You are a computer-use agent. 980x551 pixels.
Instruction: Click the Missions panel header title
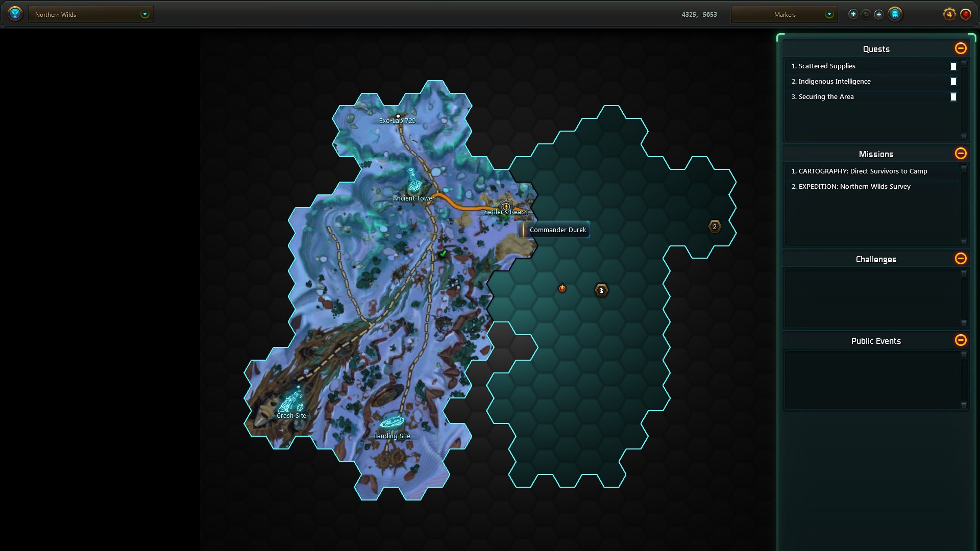(876, 154)
